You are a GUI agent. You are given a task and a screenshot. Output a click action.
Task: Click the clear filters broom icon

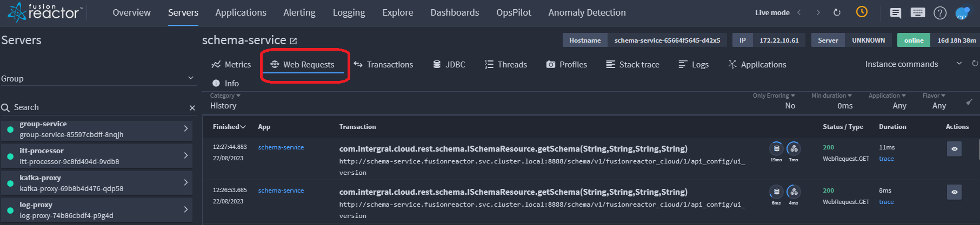click(x=969, y=101)
